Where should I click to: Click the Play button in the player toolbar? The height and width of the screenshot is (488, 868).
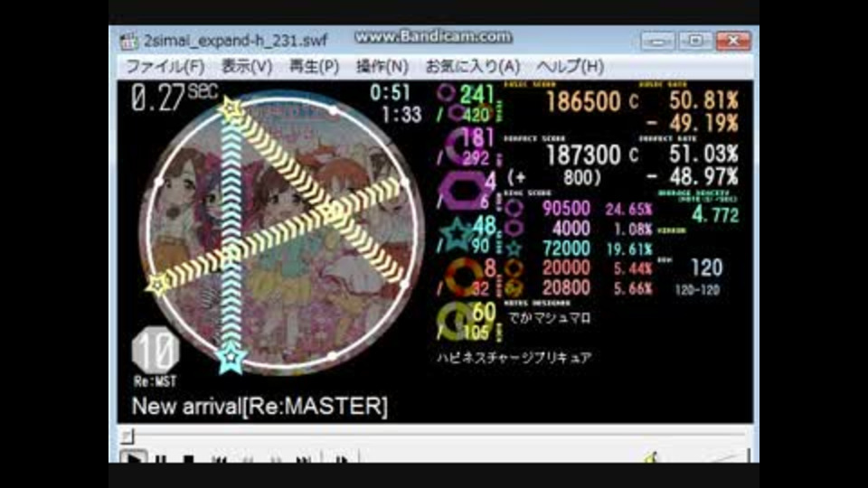click(134, 457)
